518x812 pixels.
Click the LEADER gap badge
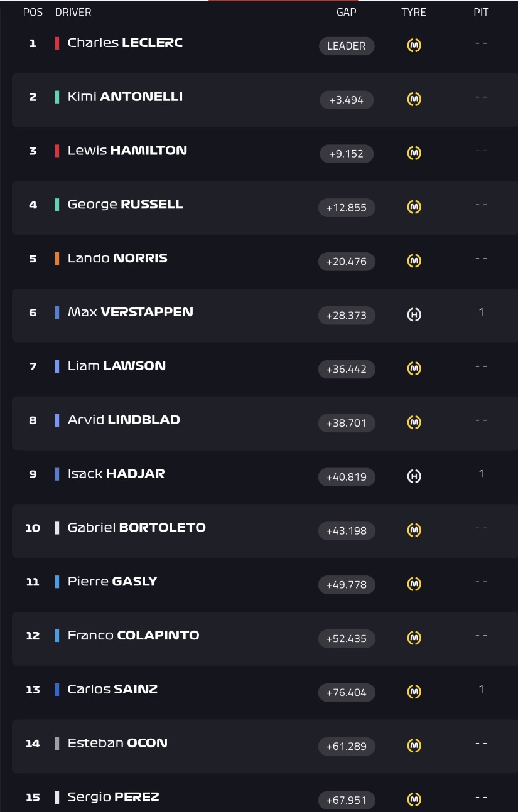(x=347, y=46)
